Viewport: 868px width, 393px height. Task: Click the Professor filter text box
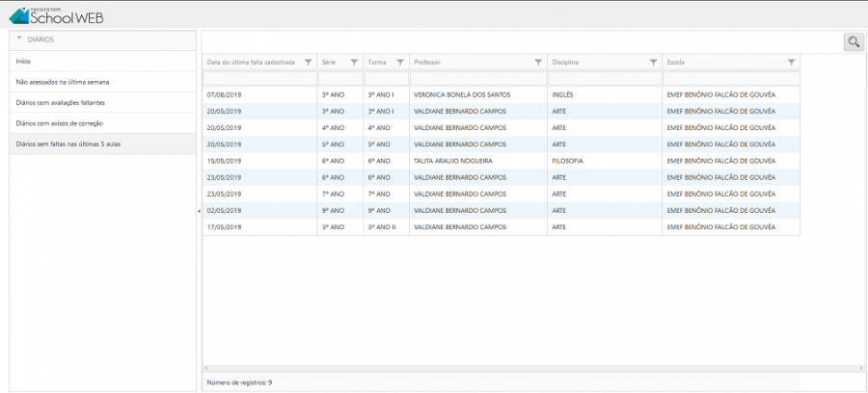click(477, 78)
